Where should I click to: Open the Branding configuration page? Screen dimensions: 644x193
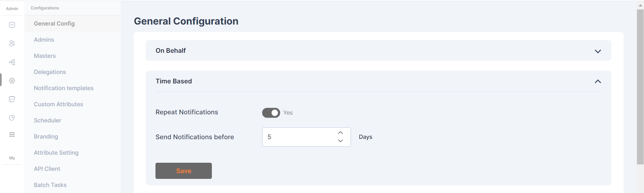click(x=46, y=137)
